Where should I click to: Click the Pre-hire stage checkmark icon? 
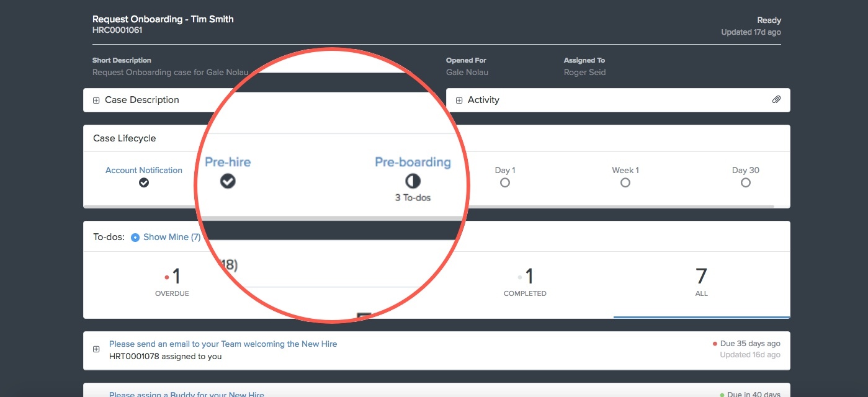[228, 182]
